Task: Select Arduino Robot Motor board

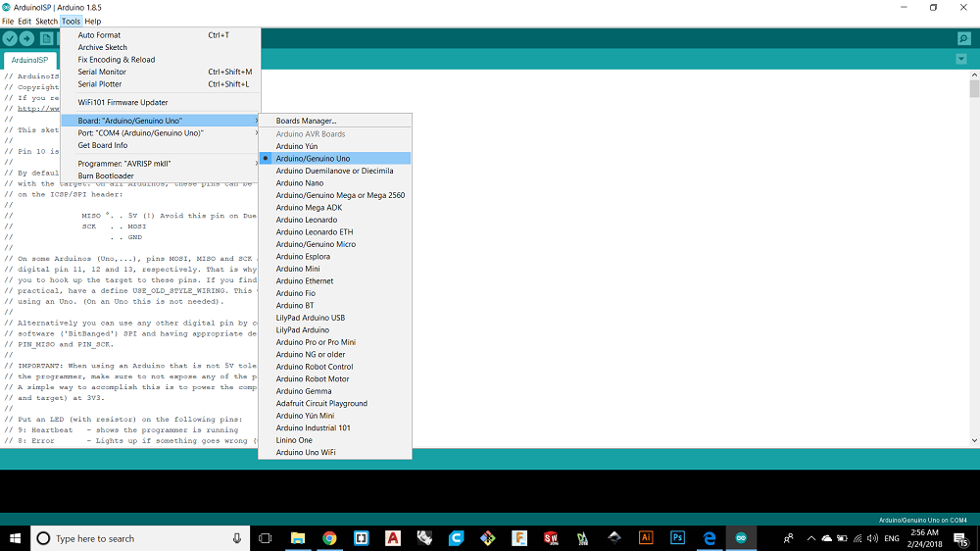Action: [335, 379]
